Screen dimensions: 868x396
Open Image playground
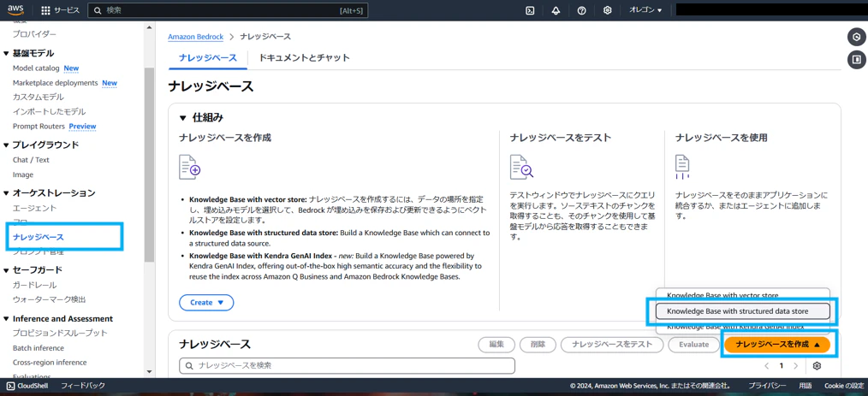pos(23,174)
